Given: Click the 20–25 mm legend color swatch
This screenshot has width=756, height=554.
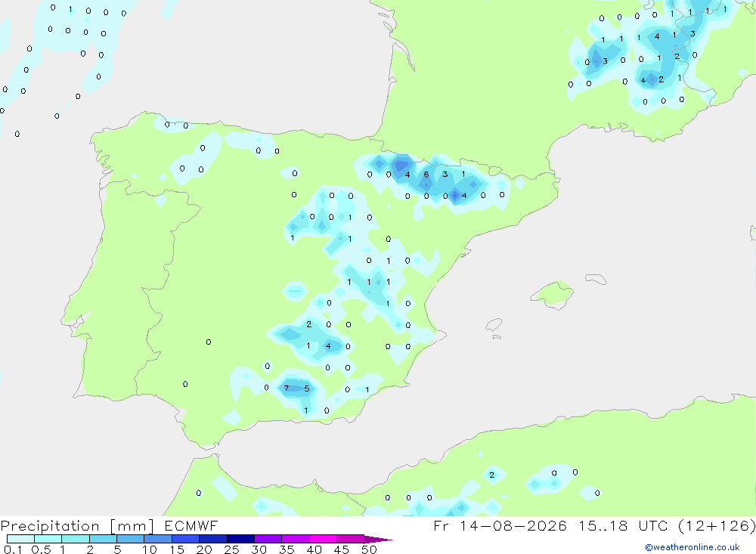Looking at the screenshot, I should tap(212, 539).
